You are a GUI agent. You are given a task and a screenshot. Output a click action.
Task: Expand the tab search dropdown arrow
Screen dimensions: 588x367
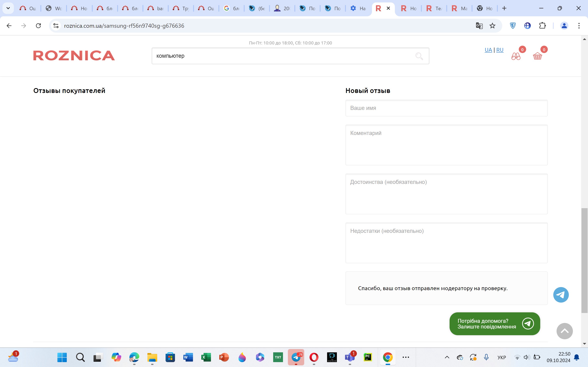point(8,8)
